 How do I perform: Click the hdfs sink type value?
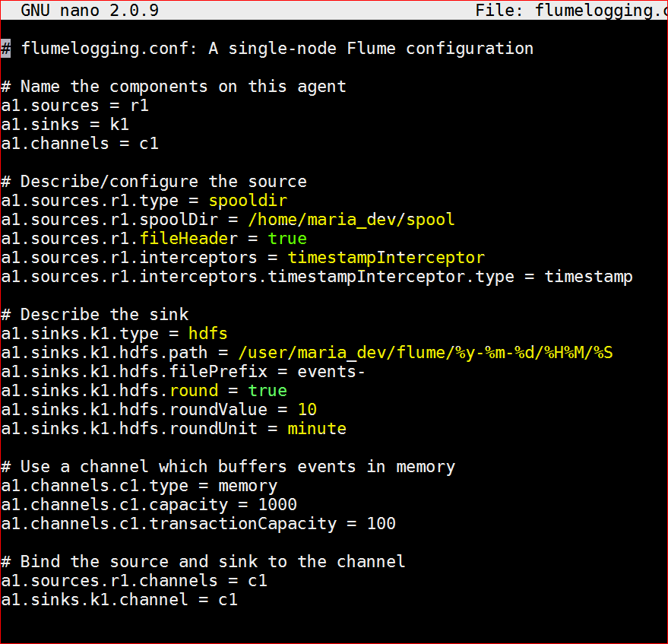coord(208,334)
